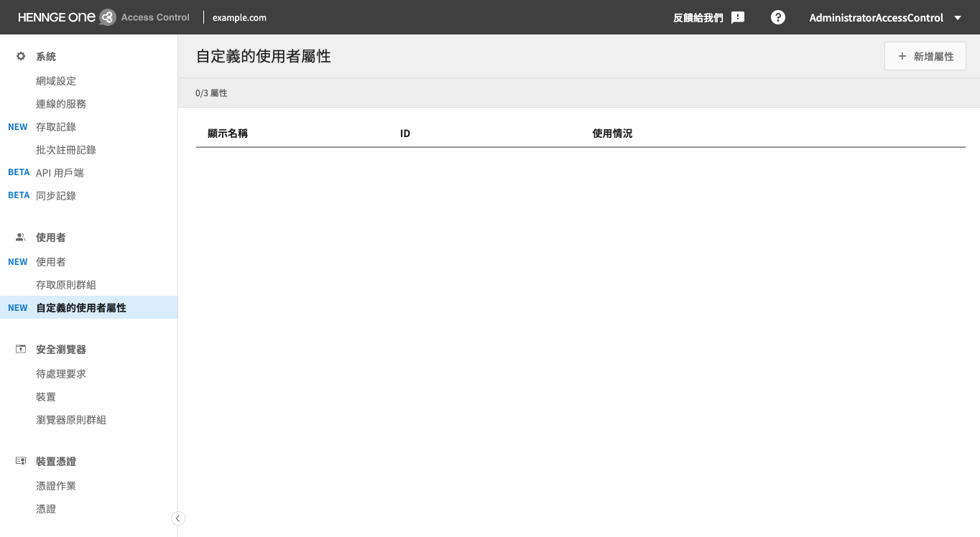Click the 反饋給我們 feedback link
This screenshot has width=980, height=537.
[698, 18]
